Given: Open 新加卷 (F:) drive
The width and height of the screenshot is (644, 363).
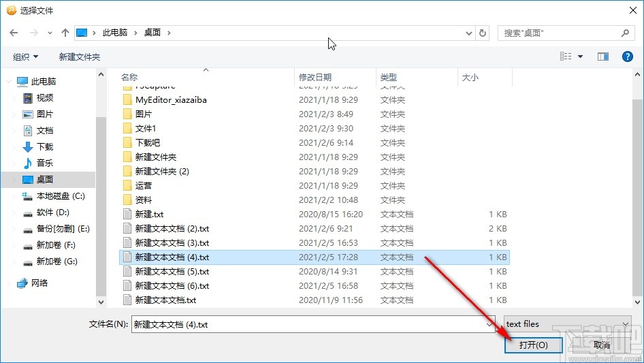Looking at the screenshot, I should 55,245.
